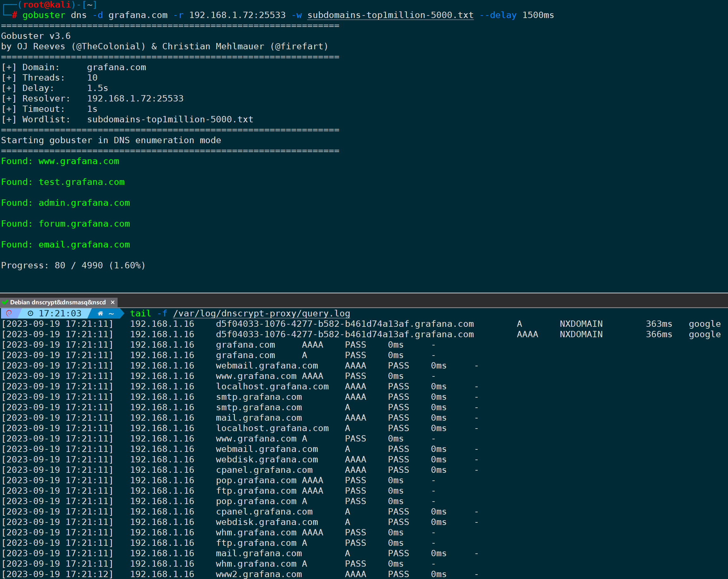Click the home icon in the shell prompt
This screenshot has width=728, height=579.
click(100, 313)
